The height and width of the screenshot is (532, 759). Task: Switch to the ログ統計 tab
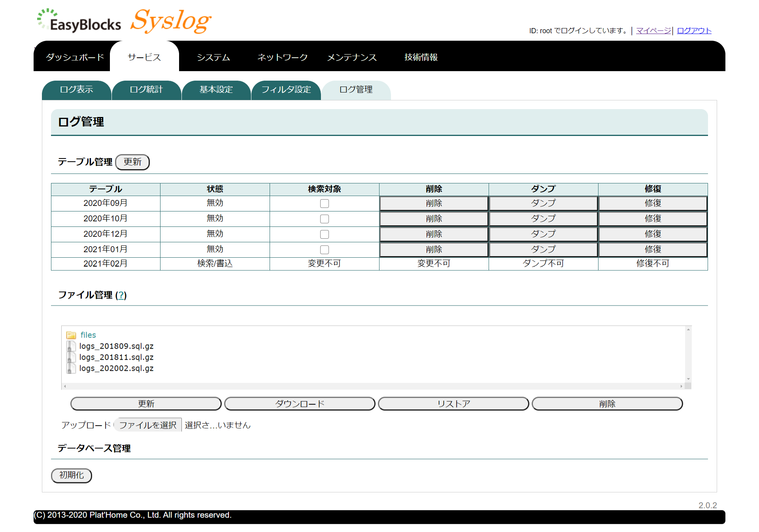pos(146,90)
